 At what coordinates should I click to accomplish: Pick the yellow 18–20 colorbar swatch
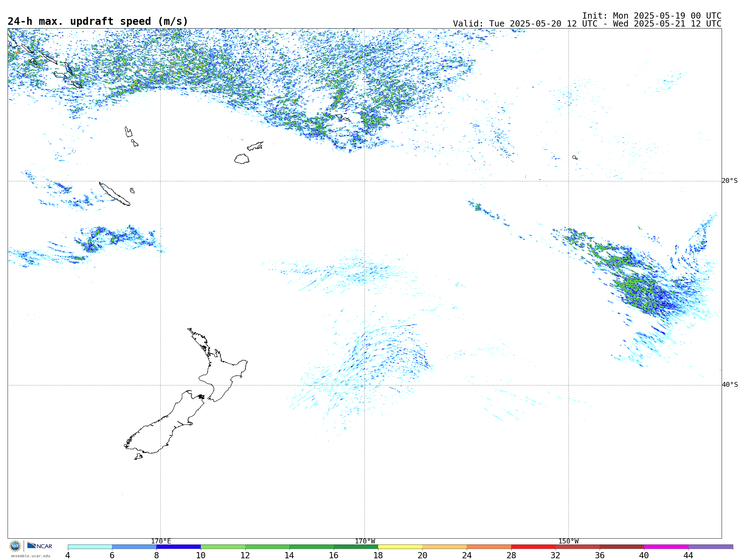400,547
